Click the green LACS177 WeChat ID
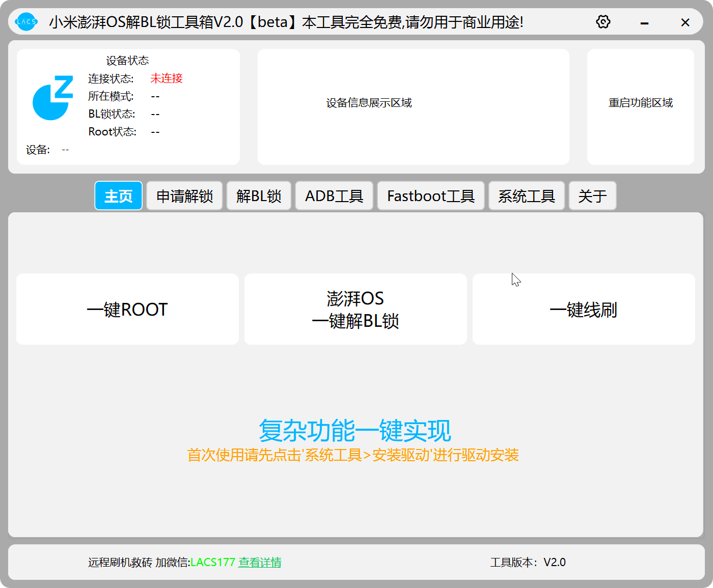 213,563
